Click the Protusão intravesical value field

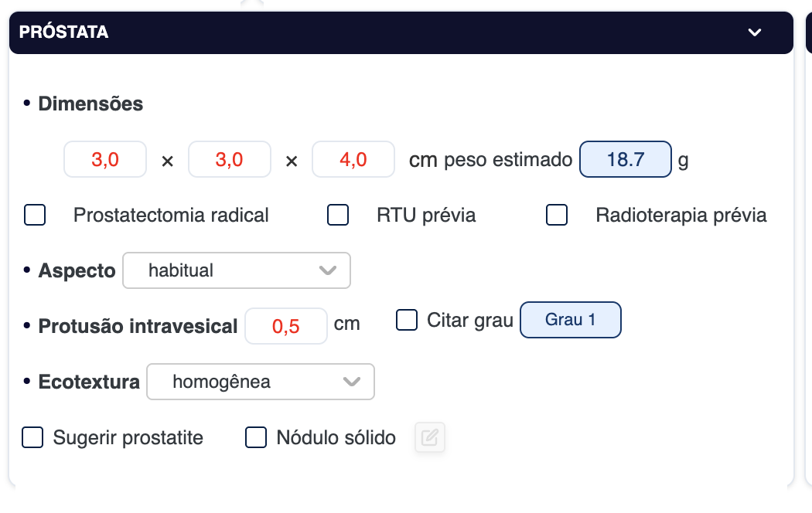click(x=286, y=326)
